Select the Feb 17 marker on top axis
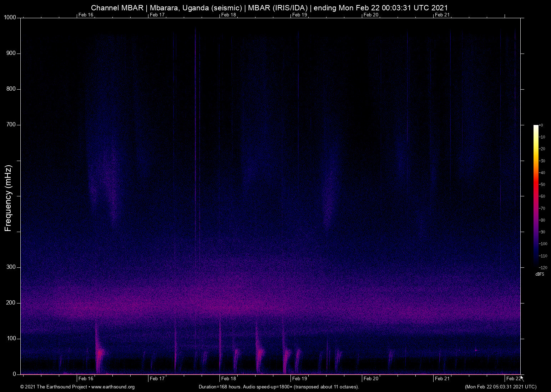This screenshot has height=392, width=551. point(157,15)
